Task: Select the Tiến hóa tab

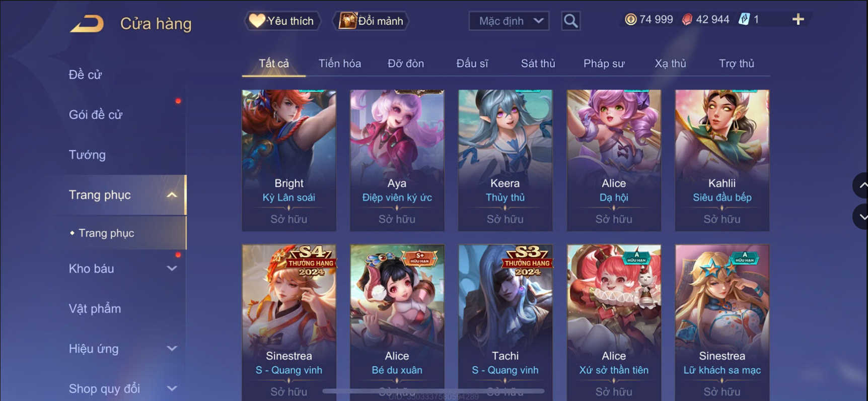Action: [x=339, y=63]
